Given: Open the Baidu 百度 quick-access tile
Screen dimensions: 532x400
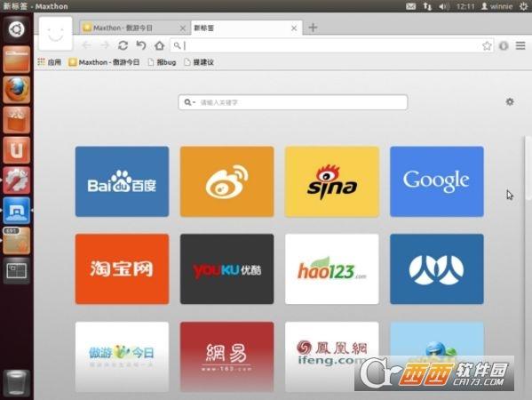Looking at the screenshot, I should coord(123,181).
